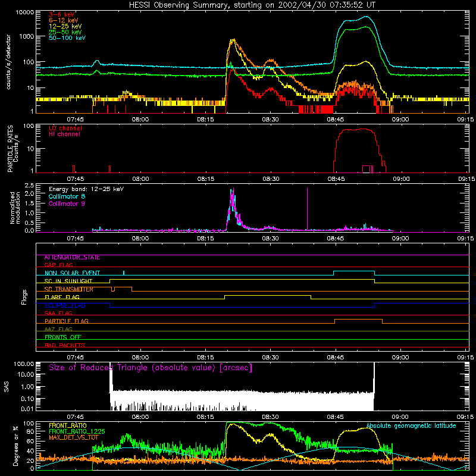Click the 09:00 tick label under Flags panel

(400, 358)
